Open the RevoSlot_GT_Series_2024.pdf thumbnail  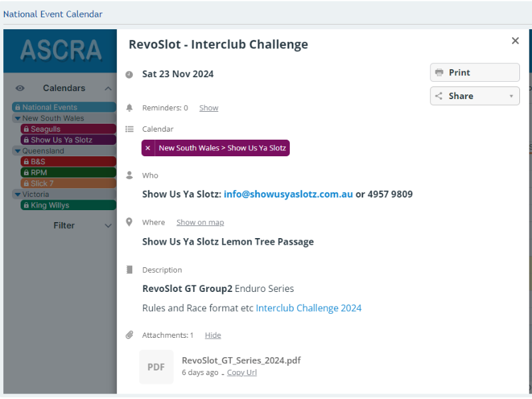(x=156, y=366)
